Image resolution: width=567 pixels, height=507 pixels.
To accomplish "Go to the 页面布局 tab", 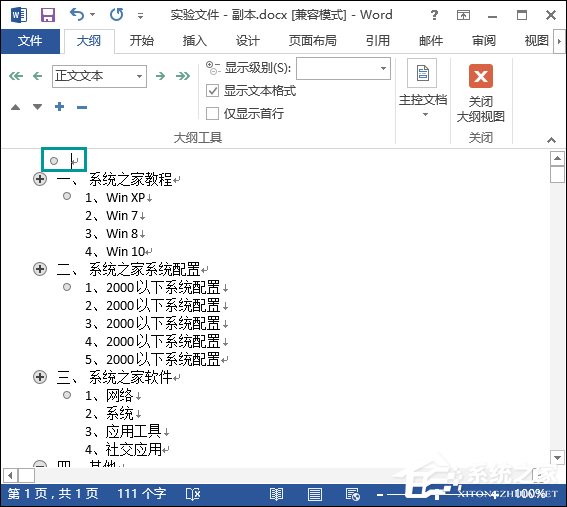I will [x=312, y=41].
